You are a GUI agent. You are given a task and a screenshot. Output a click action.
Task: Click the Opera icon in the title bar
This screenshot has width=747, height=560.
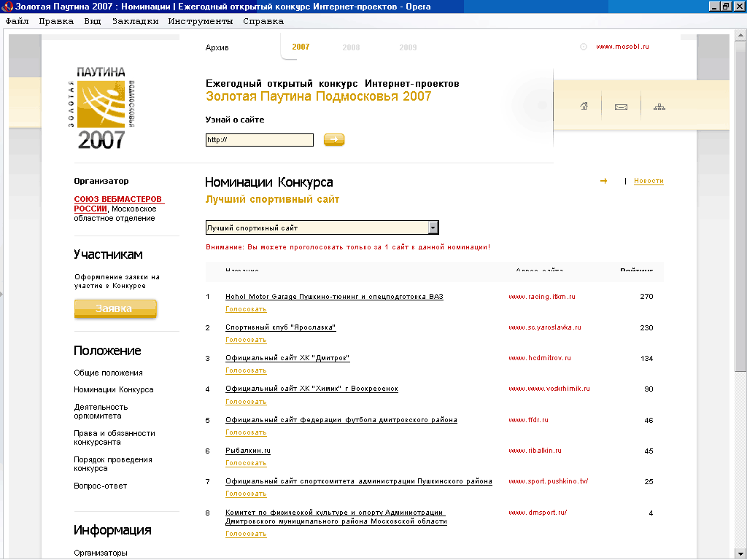7,7
